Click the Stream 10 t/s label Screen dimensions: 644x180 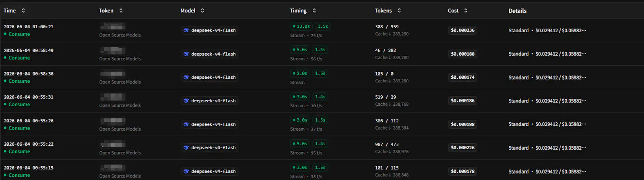tap(306, 106)
